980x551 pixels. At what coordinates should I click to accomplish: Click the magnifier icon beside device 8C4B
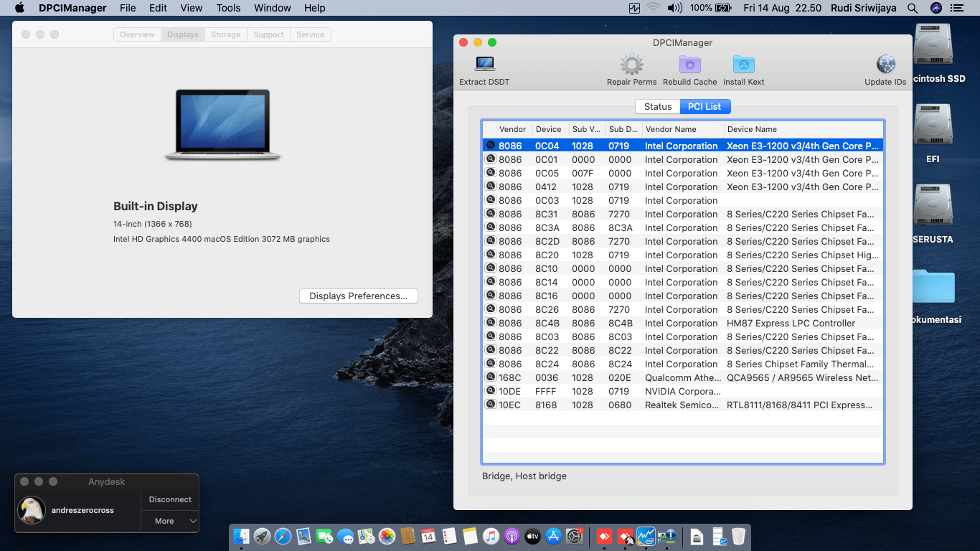click(x=491, y=323)
